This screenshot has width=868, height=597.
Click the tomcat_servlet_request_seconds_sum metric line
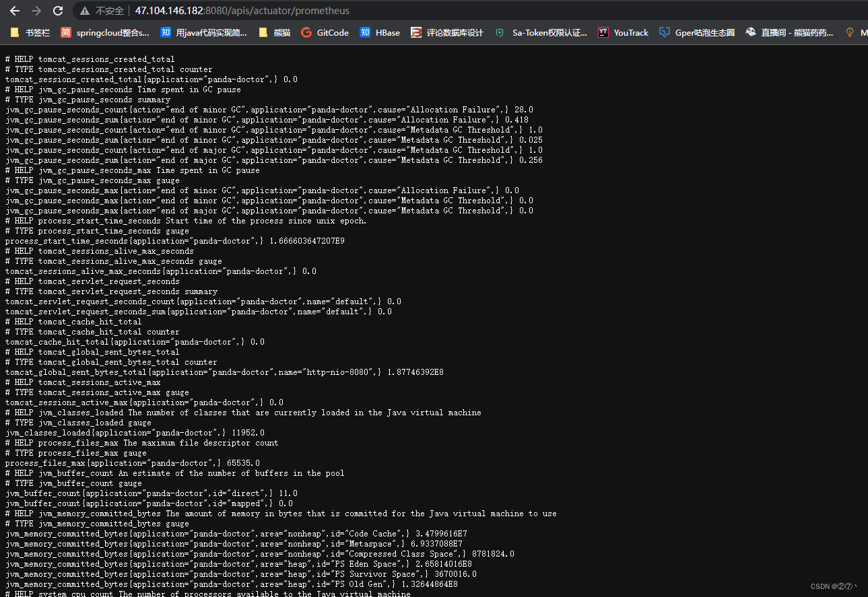click(x=199, y=312)
